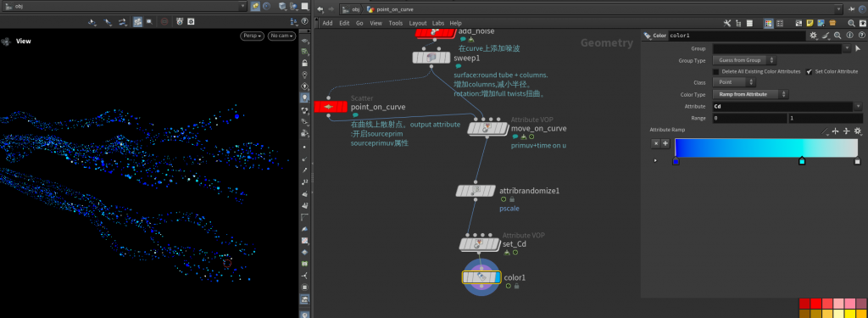Click the Range minimum value field
This screenshot has width=868, height=318.
(749, 119)
